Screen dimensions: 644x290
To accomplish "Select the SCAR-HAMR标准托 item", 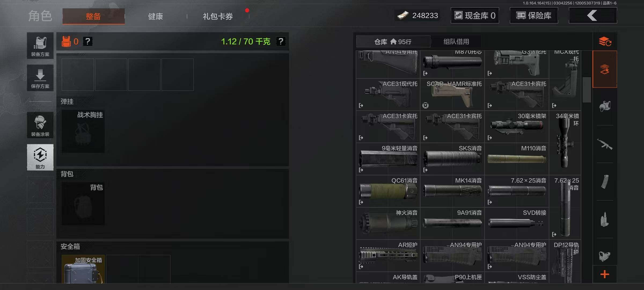I will (452, 95).
